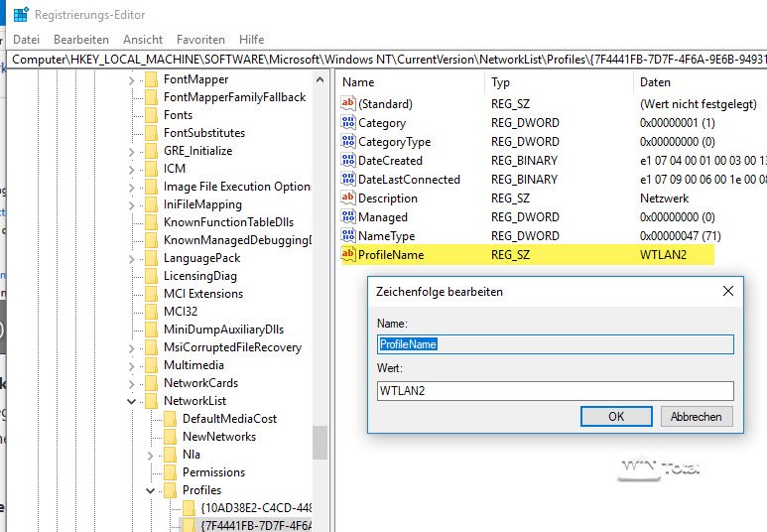This screenshot has width=767, height=532.
Task: Click the (Standard) string value icon
Action: tap(348, 103)
